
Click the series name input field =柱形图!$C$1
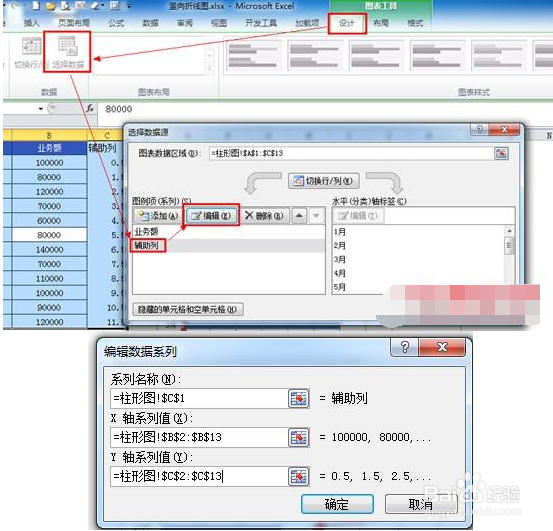tap(199, 398)
